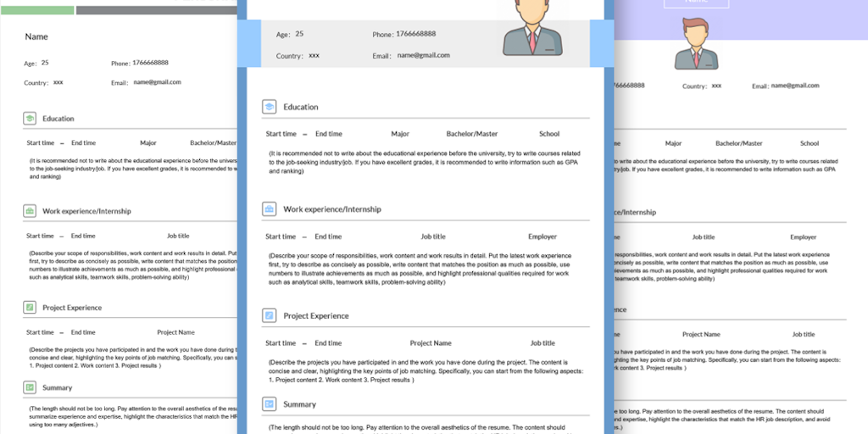Click the Work experience briefcase icon in the green template

click(30, 211)
